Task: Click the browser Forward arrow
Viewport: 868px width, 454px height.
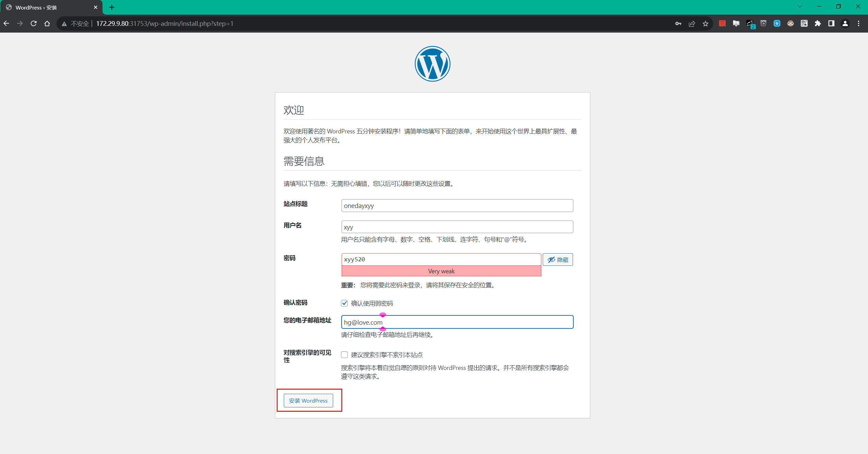Action: pos(20,23)
